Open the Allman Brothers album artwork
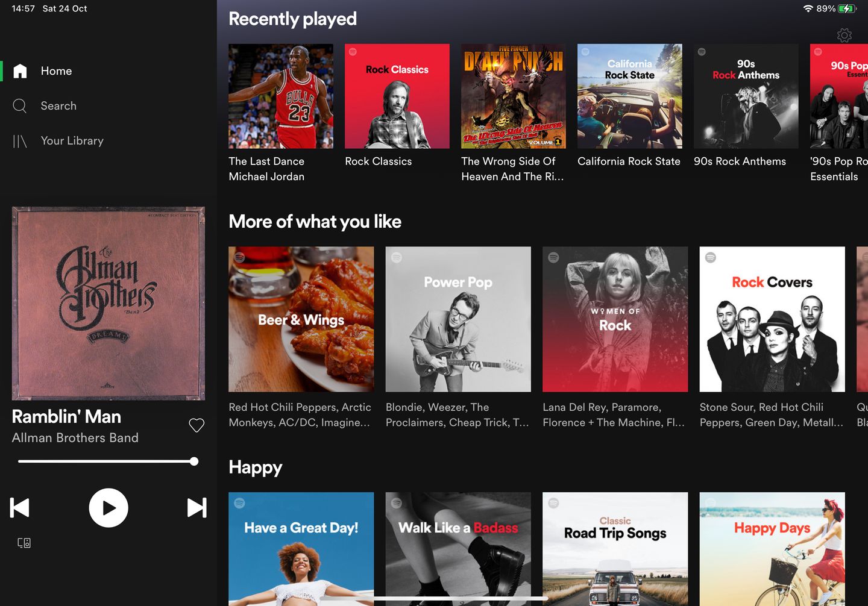The width and height of the screenshot is (868, 606). [x=108, y=304]
